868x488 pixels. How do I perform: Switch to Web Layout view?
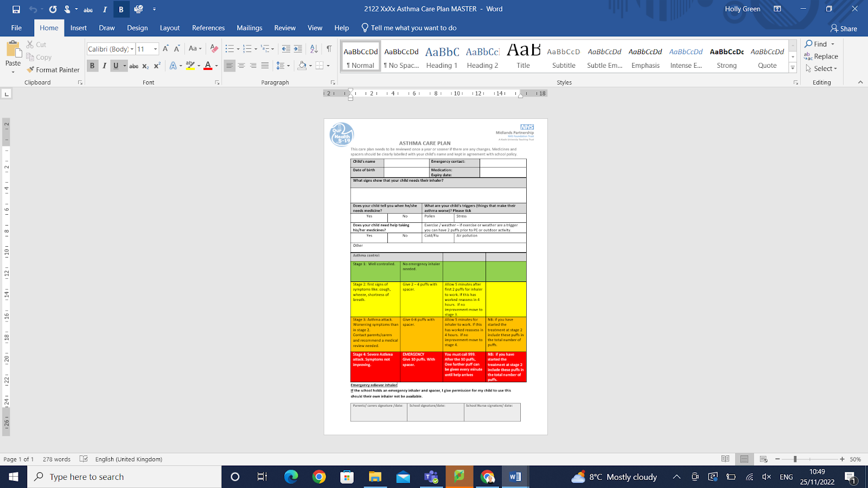coord(763,459)
